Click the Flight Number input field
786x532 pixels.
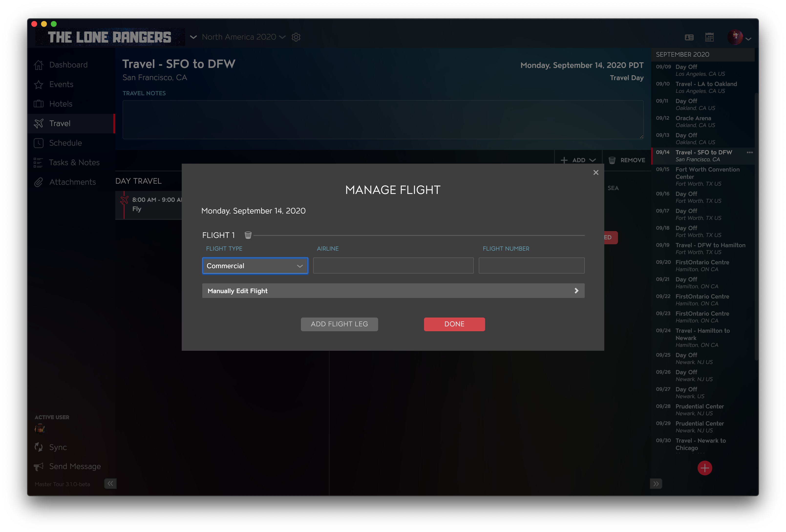pyautogui.click(x=531, y=266)
